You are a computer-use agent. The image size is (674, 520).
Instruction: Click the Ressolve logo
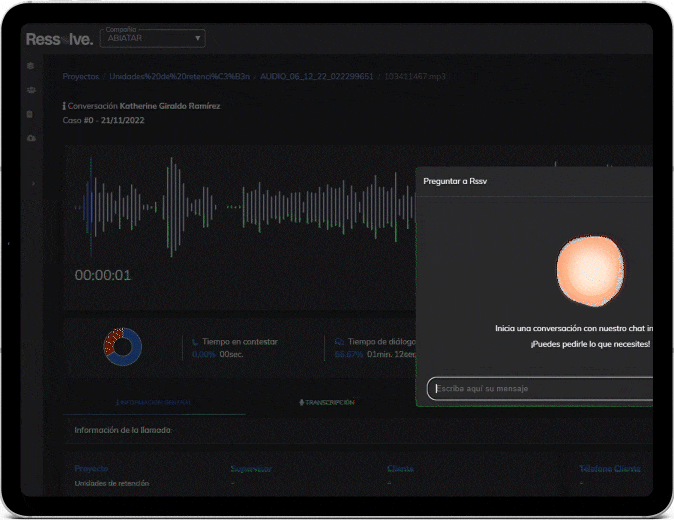(x=59, y=39)
